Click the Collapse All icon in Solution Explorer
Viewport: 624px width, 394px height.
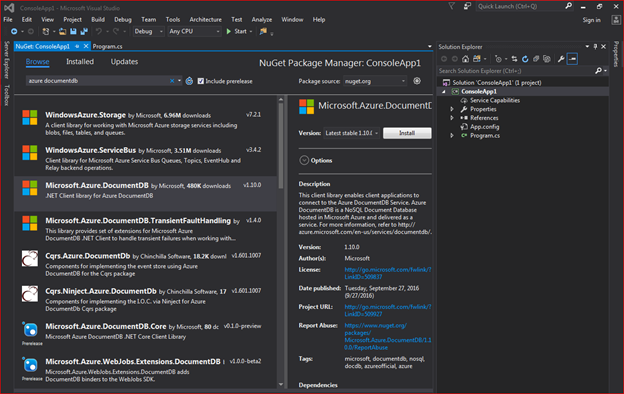click(x=536, y=59)
